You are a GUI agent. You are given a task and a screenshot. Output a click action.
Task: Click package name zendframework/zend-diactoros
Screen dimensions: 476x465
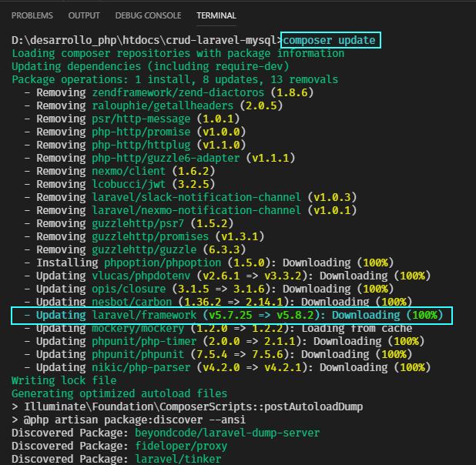point(178,92)
